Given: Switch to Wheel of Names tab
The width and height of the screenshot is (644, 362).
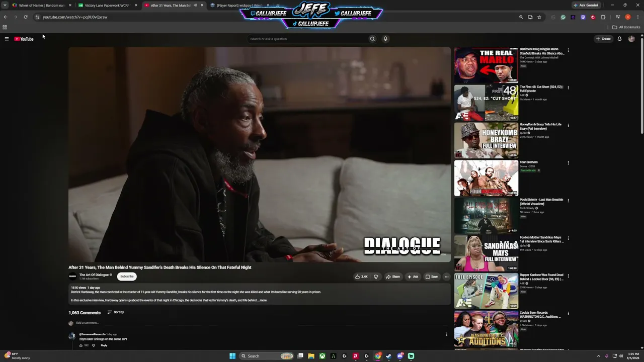Looking at the screenshot, I should [x=41, y=5].
